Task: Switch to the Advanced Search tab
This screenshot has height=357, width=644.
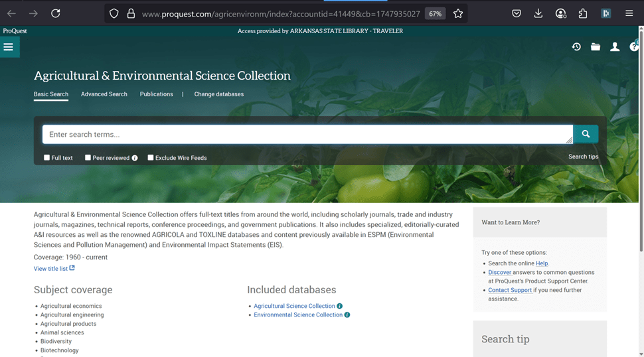Action: click(104, 94)
